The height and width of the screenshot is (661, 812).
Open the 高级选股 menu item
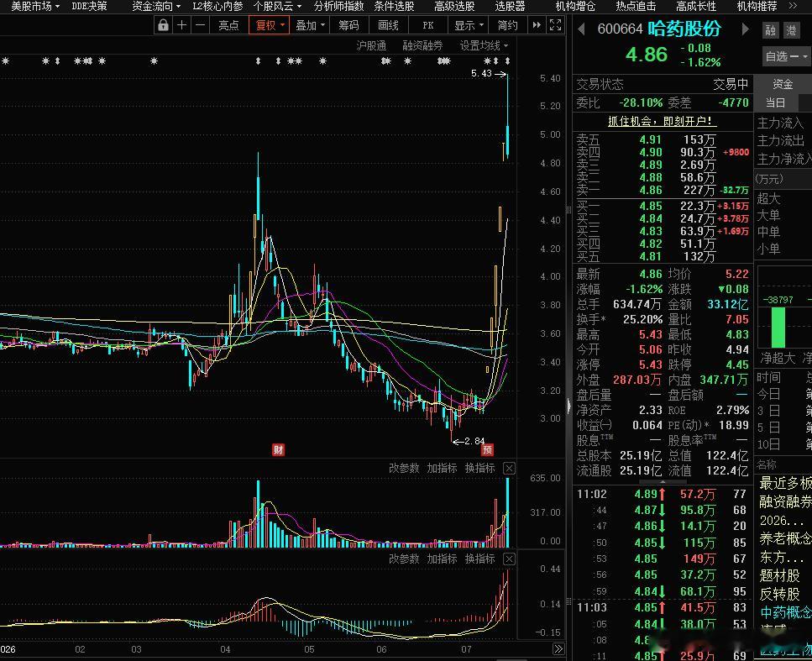pos(454,6)
